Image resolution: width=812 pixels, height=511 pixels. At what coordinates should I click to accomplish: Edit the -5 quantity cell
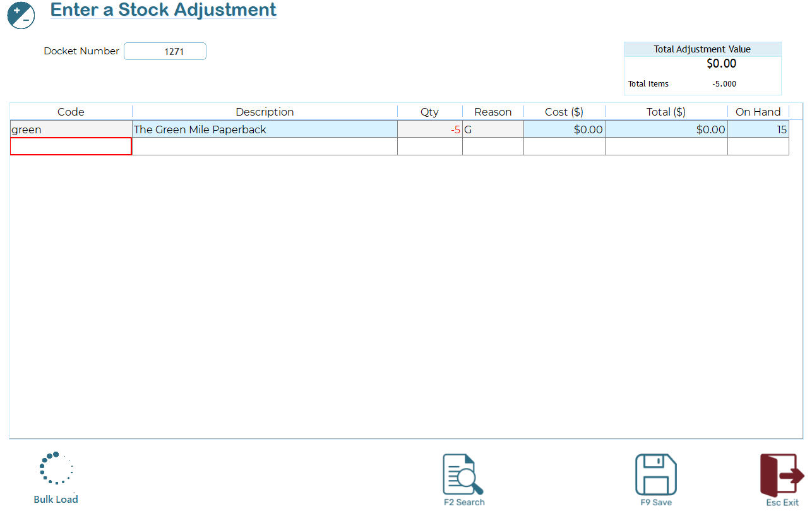[429, 129]
